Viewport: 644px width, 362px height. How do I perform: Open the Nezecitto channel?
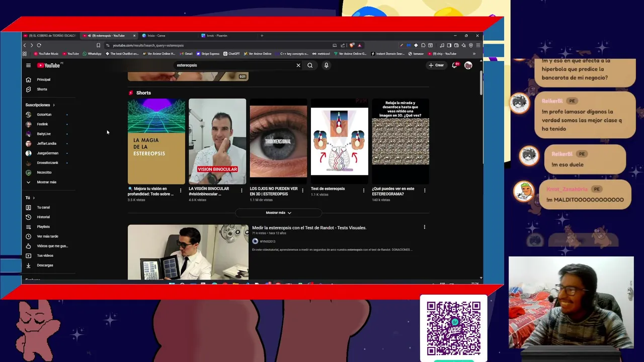coord(49,172)
